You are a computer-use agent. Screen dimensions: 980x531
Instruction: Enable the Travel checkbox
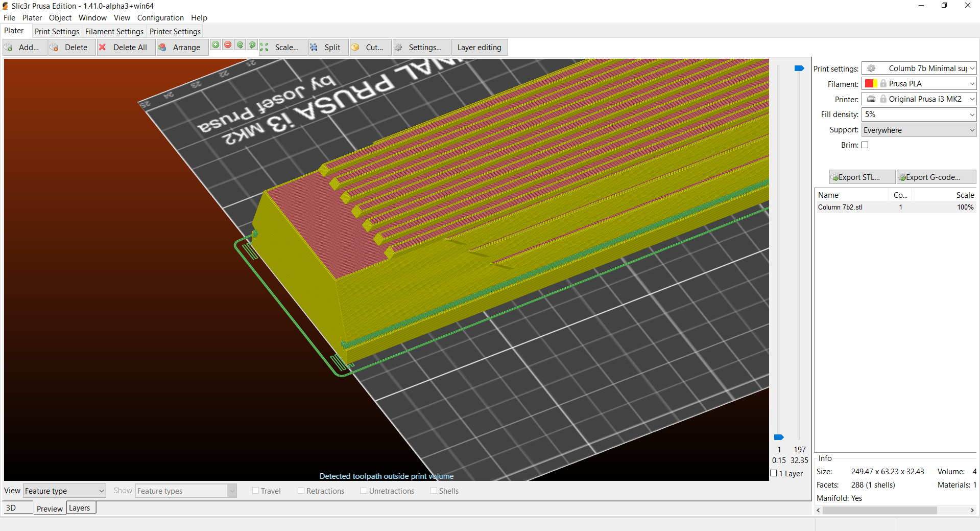pyautogui.click(x=255, y=491)
